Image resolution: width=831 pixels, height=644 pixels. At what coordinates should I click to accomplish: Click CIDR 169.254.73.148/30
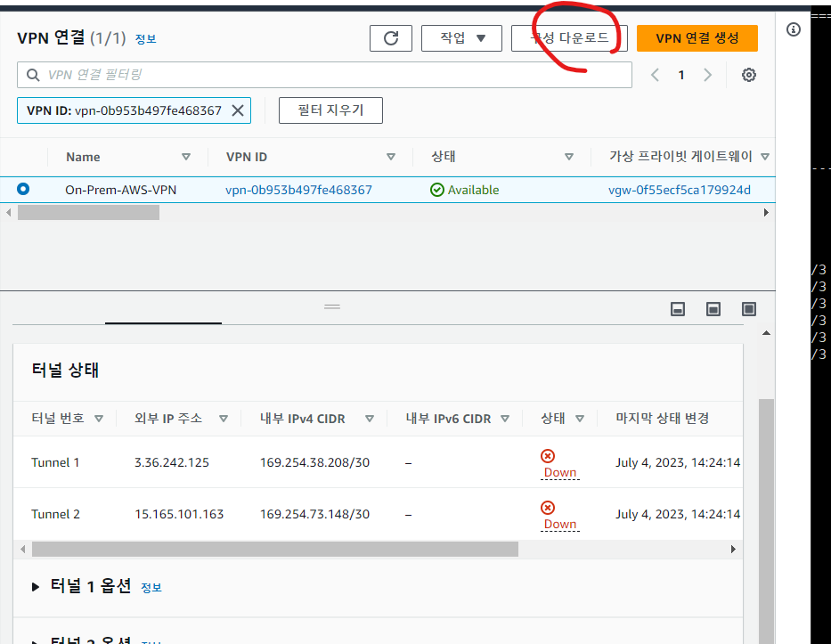pos(314,514)
